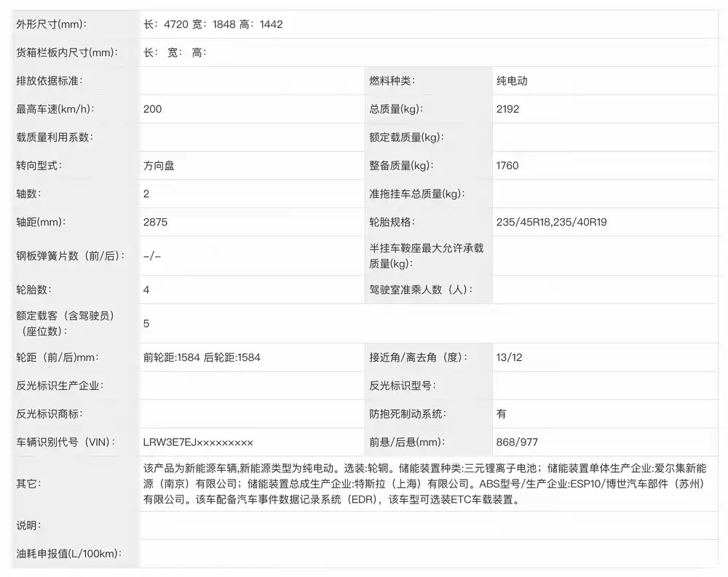Click the label 转向型式:
Screen dimensions: 728x577
click(x=39, y=166)
